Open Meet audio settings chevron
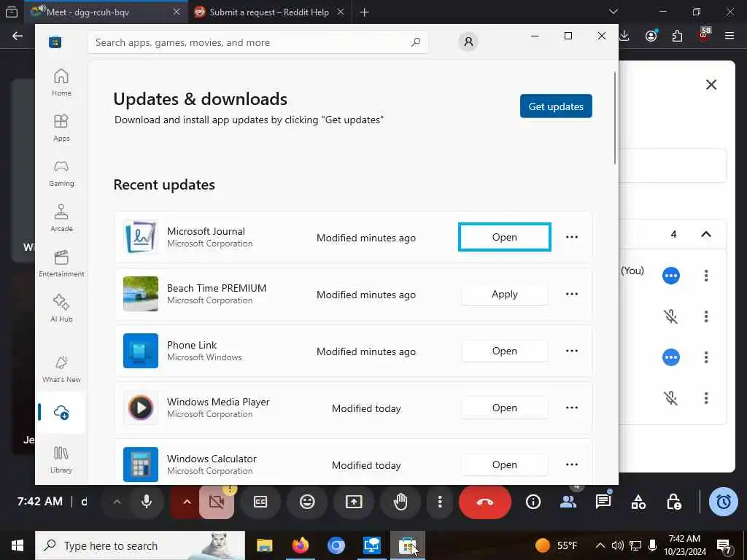 click(117, 502)
